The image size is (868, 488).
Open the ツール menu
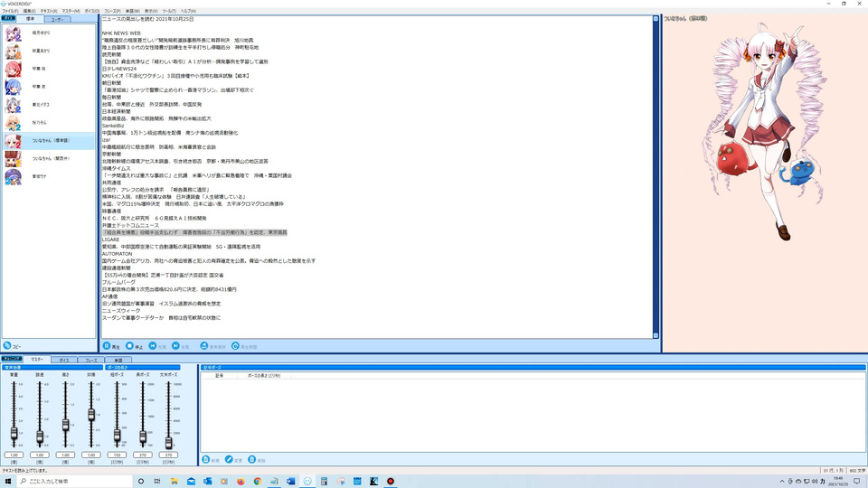pos(169,11)
